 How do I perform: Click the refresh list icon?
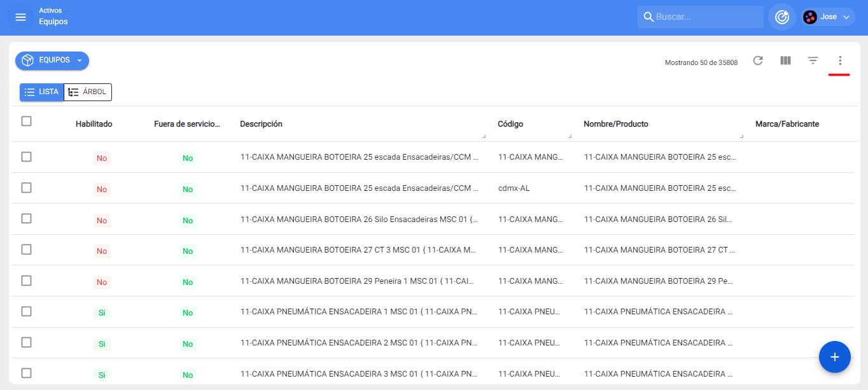[x=757, y=60]
